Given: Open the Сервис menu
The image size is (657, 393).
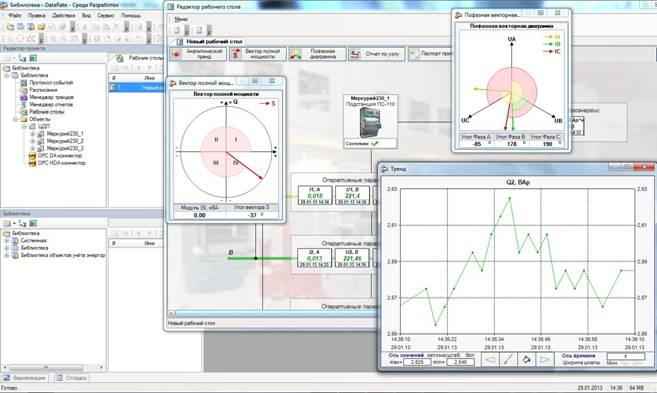Looking at the screenshot, I should (106, 16).
